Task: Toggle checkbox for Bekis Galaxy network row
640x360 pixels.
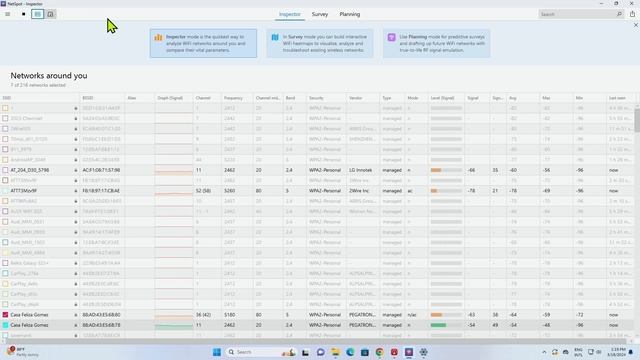Action: 5,263
